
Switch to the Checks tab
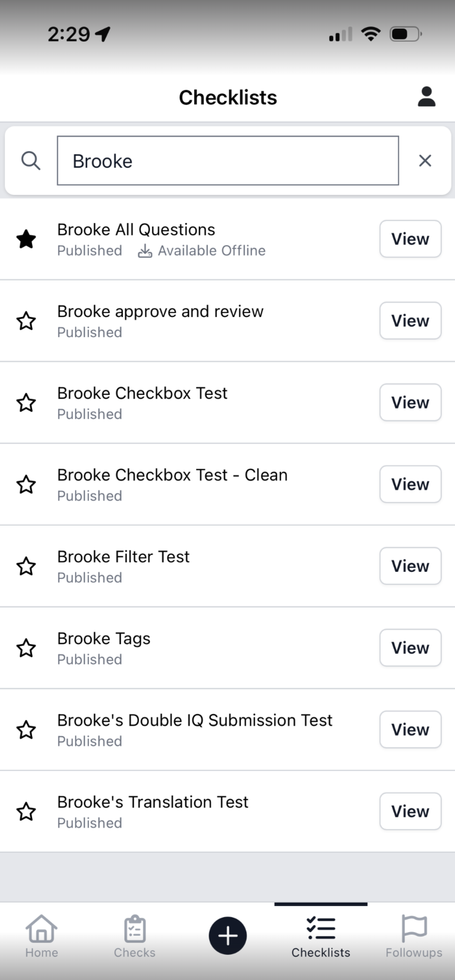135,936
